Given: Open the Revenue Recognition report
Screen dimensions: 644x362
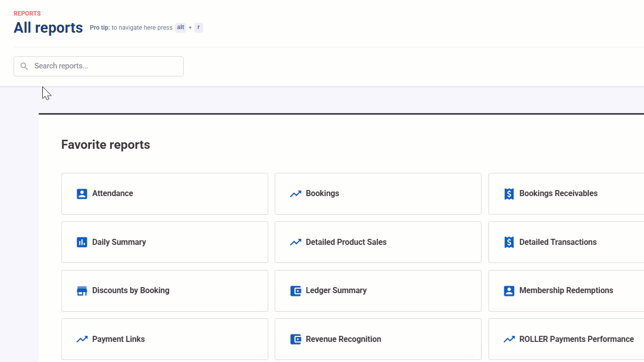Looking at the screenshot, I should point(378,339).
